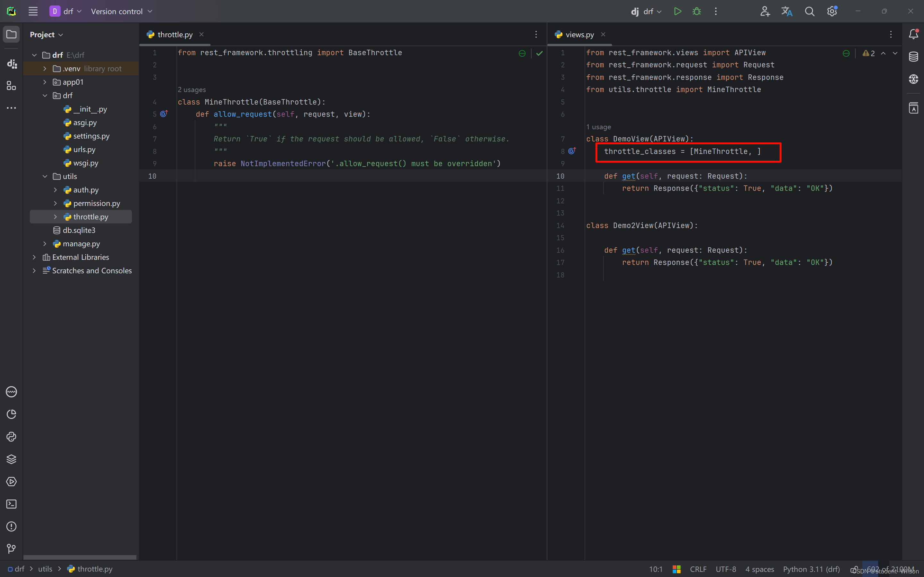This screenshot has height=577, width=924.
Task: Run the drf configuration
Action: 678,12
